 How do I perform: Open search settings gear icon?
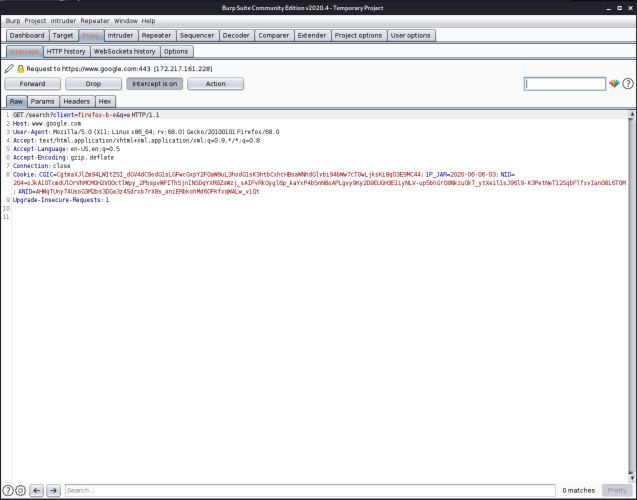[21, 490]
